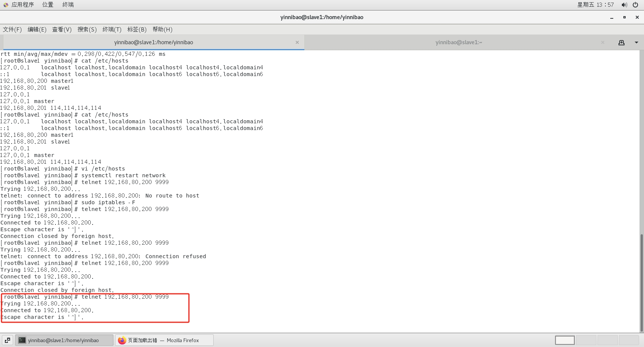Image resolution: width=644 pixels, height=347 pixels.
Task: Expand the tab list dropdown arrow
Action: point(637,43)
